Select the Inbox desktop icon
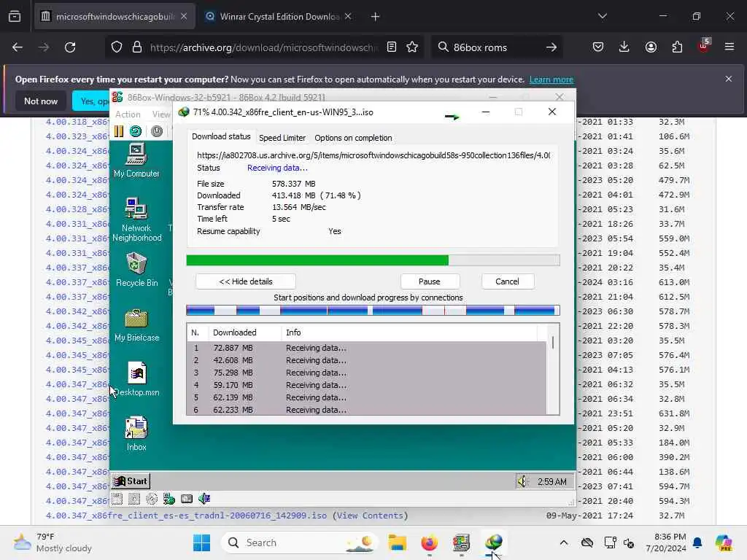 (136, 434)
